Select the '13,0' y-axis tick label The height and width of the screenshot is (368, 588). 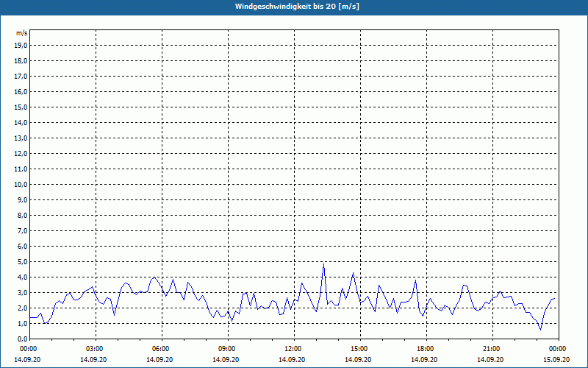[21, 138]
